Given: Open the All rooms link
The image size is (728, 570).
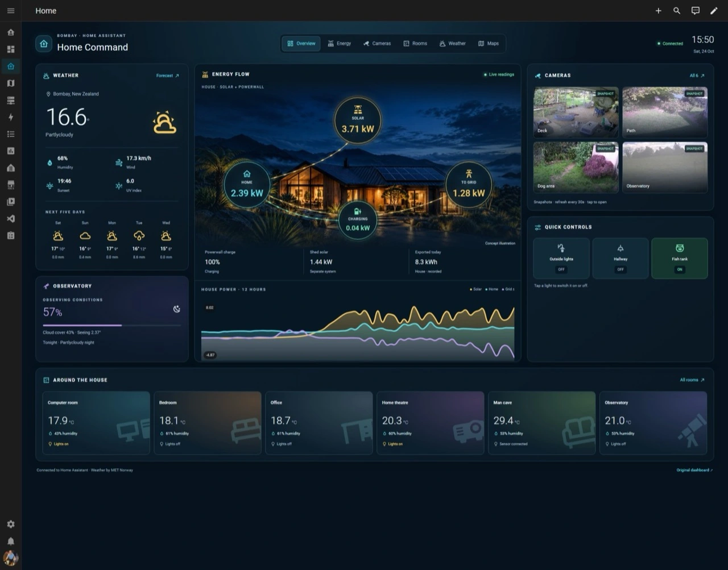Looking at the screenshot, I should [692, 380].
